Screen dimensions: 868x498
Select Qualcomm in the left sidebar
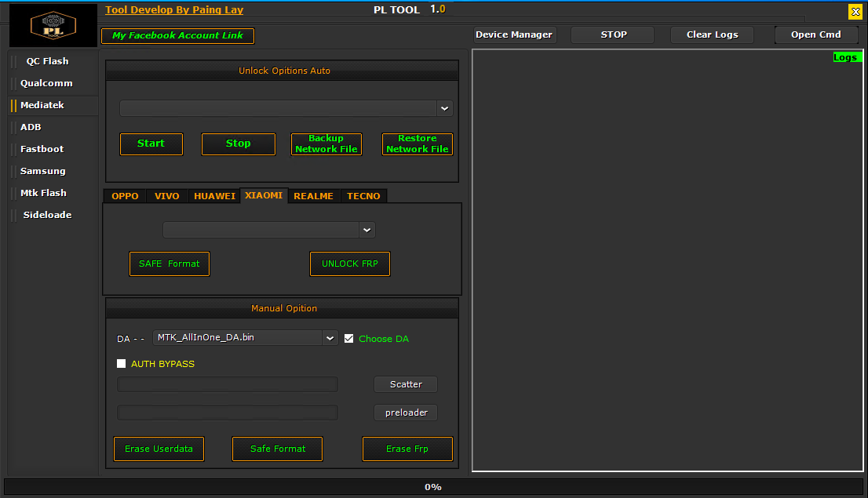click(x=46, y=83)
